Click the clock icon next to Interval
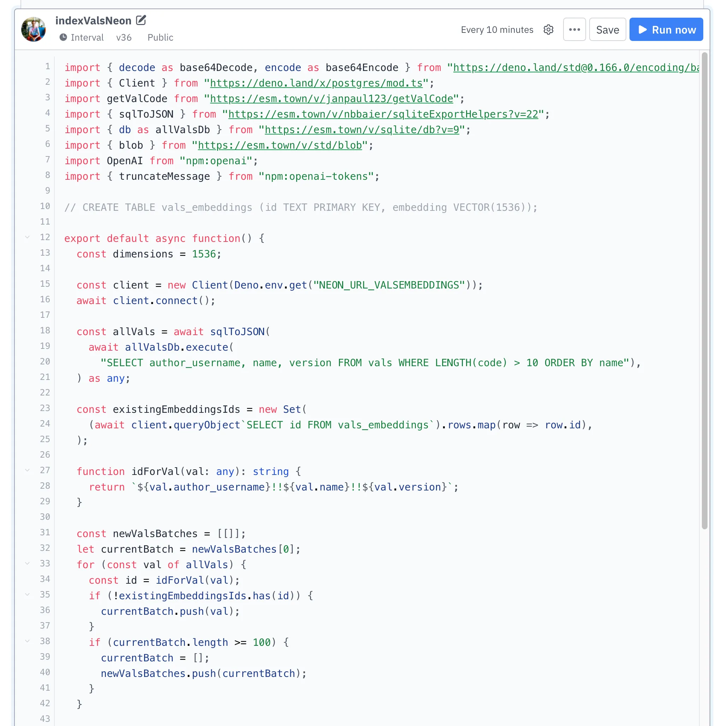 (63, 37)
